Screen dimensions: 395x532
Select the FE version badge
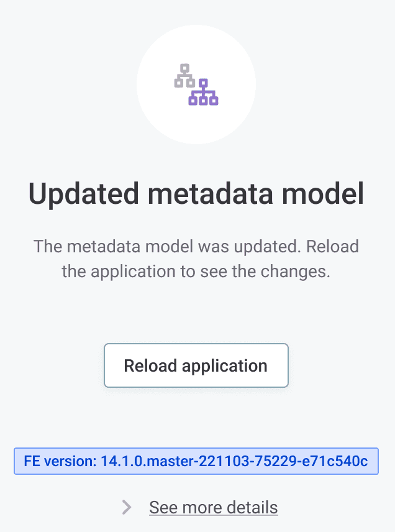[196, 462]
